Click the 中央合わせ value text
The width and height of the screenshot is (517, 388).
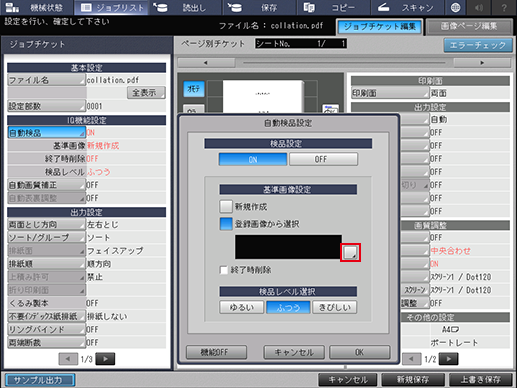(450, 251)
